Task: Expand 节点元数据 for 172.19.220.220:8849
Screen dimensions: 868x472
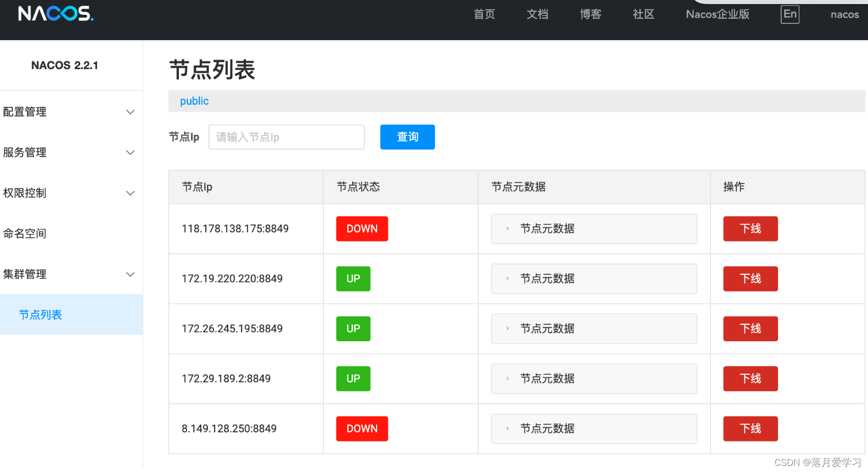Action: [594, 279]
